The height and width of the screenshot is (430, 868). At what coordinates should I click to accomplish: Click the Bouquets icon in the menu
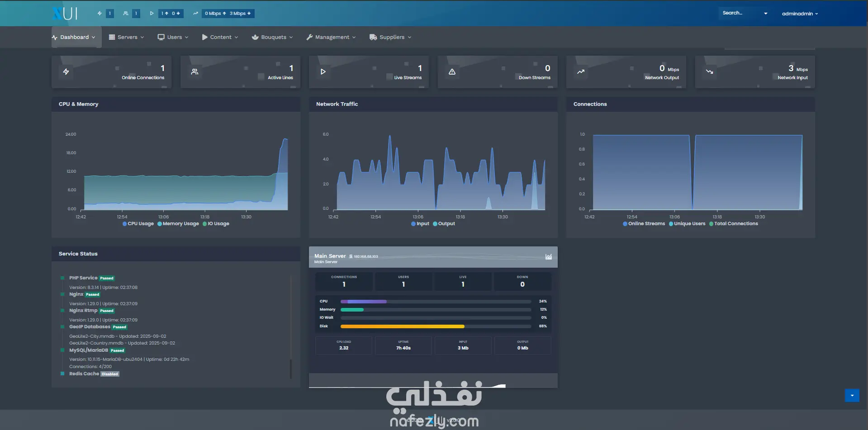(x=255, y=38)
